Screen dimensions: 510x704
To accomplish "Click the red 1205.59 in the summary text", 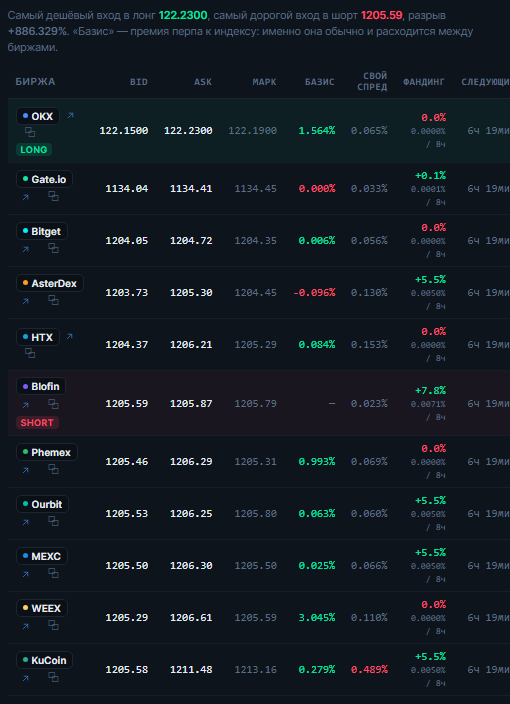I will pos(382,15).
